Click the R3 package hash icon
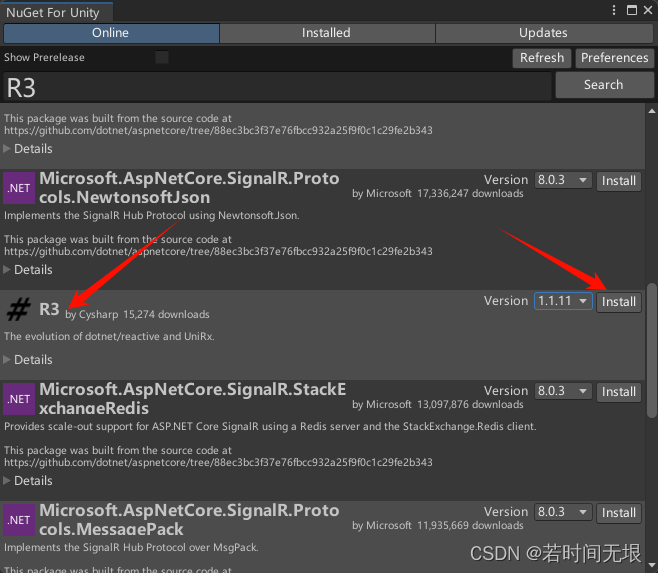This screenshot has width=658, height=573. coord(19,309)
